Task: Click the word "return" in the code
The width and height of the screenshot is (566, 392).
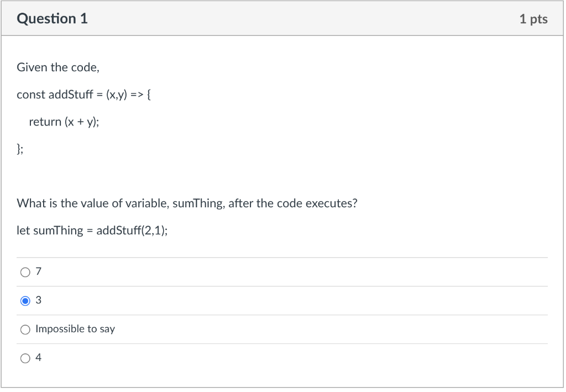Action: [45, 122]
